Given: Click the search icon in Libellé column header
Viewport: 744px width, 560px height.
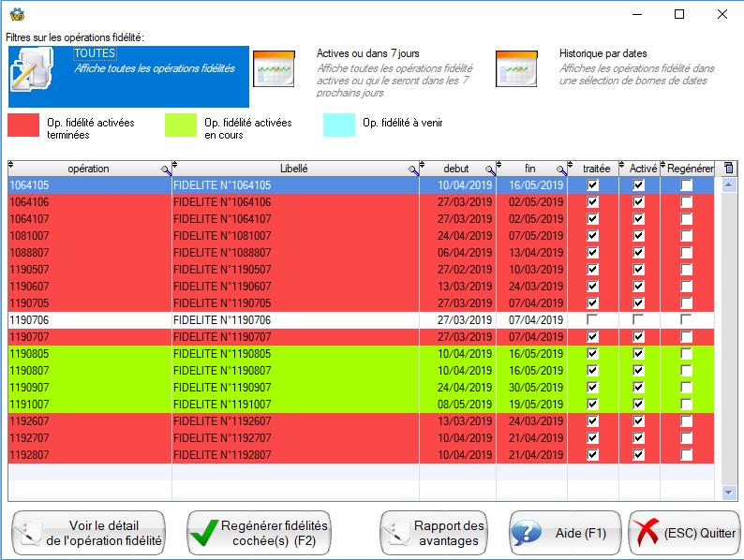Looking at the screenshot, I should [x=413, y=169].
